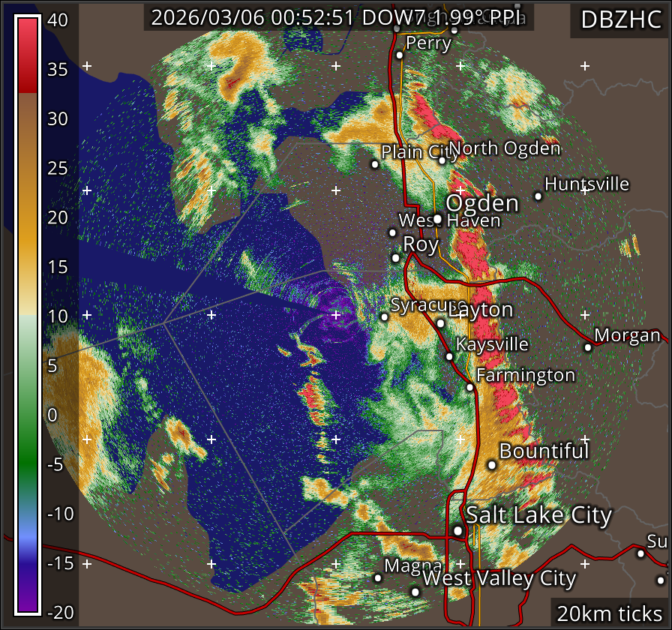Click the Kaysville town label
The width and height of the screenshot is (672, 630).
pyautogui.click(x=492, y=344)
